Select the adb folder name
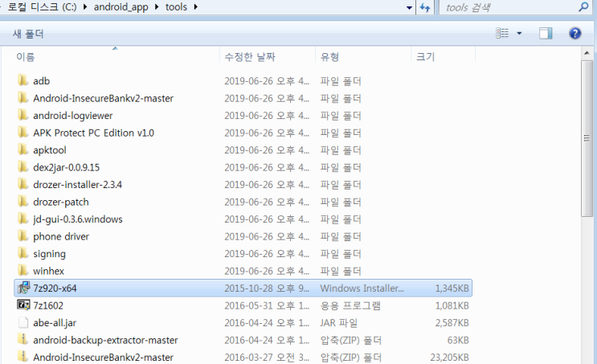597x364 pixels. 42,81
